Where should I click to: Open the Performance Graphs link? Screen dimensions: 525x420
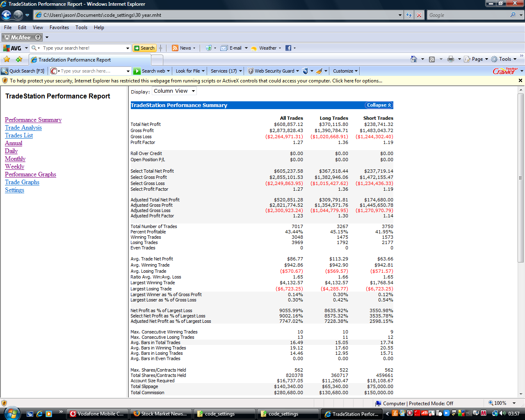[30, 174]
